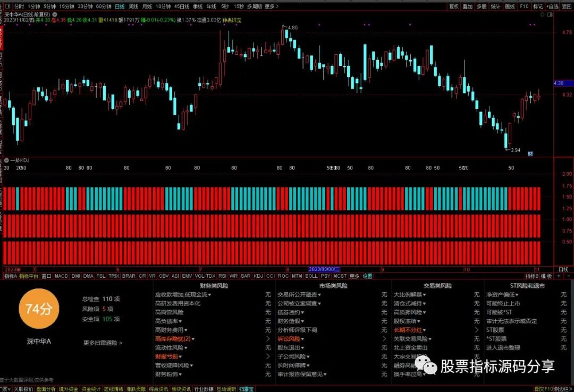Add stock via +自选
Screen dimensions: 574x392
point(552,6)
